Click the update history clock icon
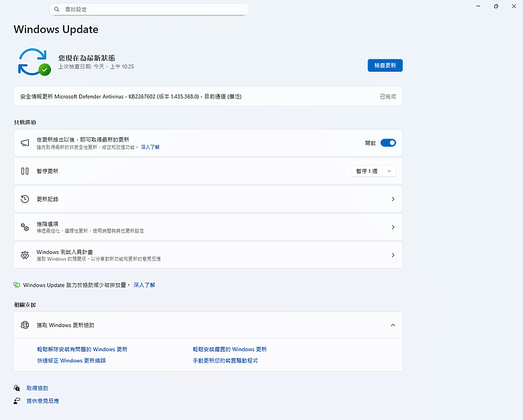 tap(25, 199)
